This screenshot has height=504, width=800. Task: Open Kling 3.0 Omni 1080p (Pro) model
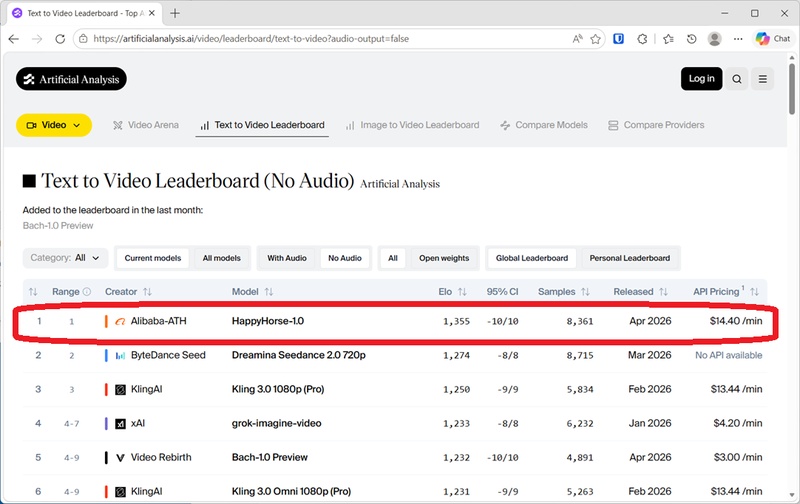click(291, 492)
